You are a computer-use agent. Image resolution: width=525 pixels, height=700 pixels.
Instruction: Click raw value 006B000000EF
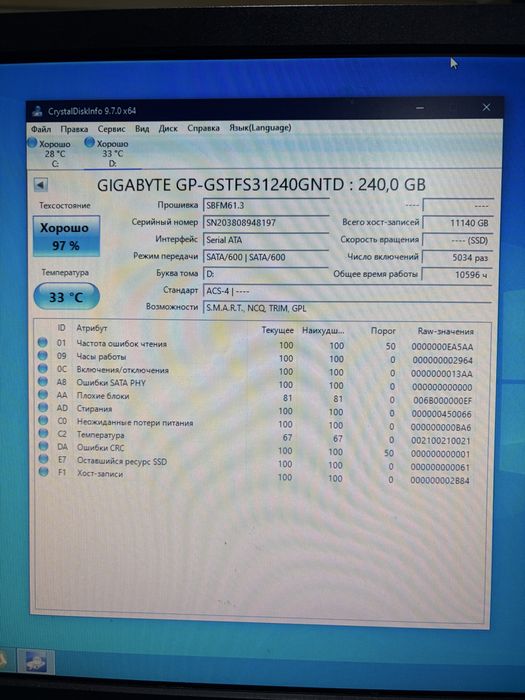click(442, 400)
